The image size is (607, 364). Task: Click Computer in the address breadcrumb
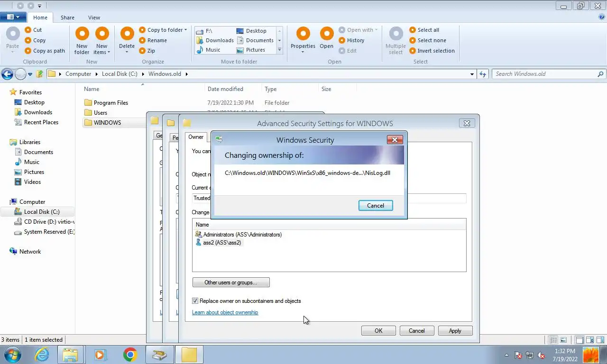[x=78, y=74]
